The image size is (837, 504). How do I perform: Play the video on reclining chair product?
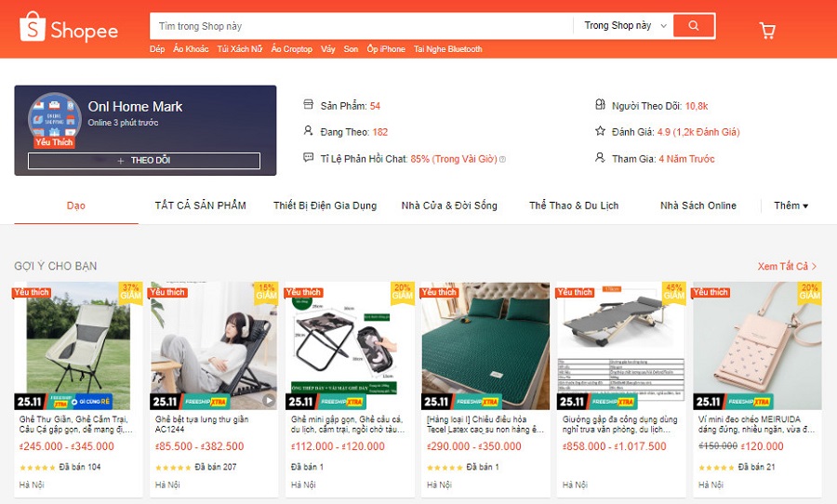coord(269,400)
